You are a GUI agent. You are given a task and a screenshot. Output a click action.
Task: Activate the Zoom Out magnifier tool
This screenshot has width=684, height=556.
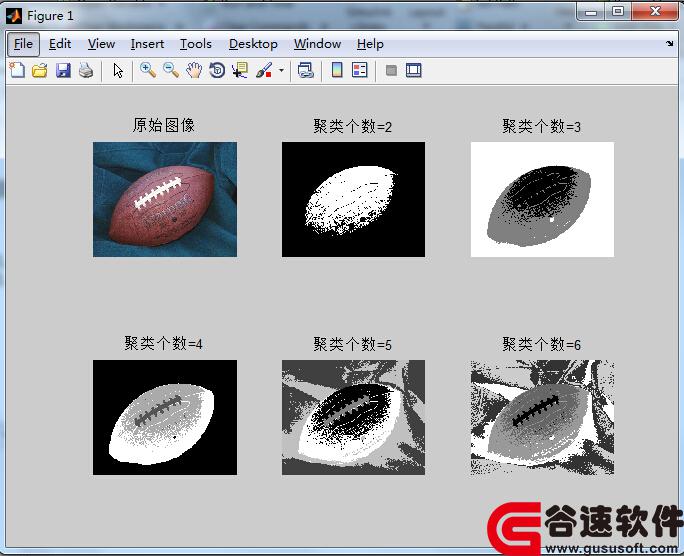171,70
